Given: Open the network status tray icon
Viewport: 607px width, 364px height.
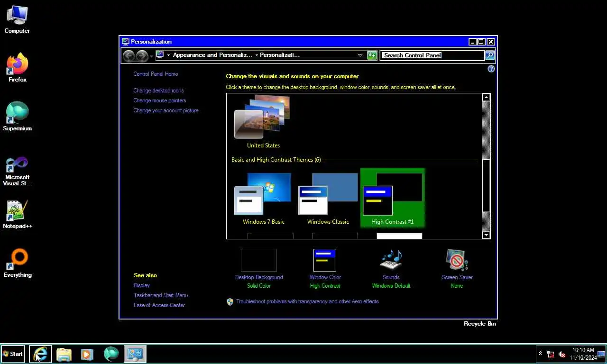Looking at the screenshot, I should (x=551, y=354).
